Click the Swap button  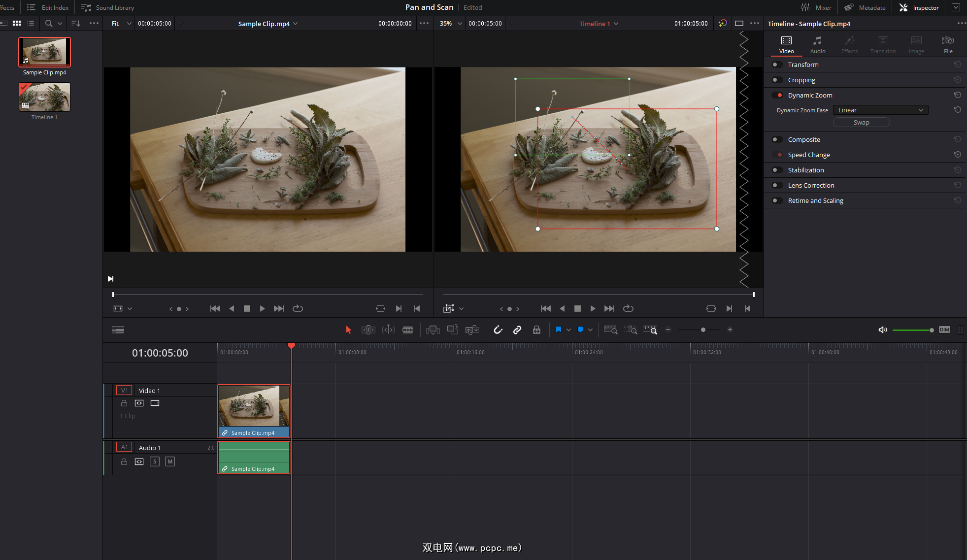(x=861, y=123)
